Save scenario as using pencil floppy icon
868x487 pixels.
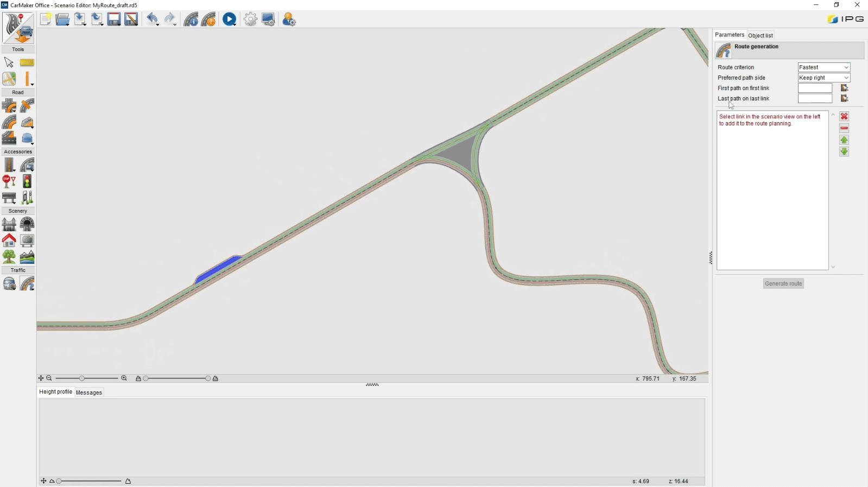click(x=131, y=20)
